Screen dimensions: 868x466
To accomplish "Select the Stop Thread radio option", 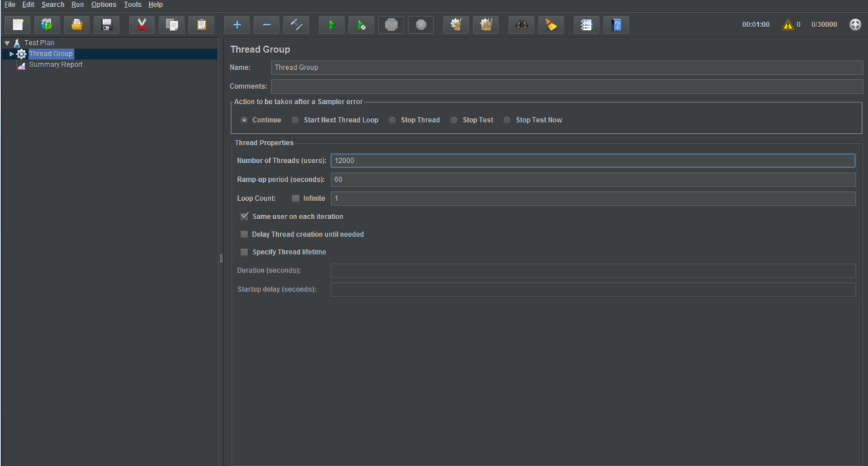I will [x=393, y=120].
